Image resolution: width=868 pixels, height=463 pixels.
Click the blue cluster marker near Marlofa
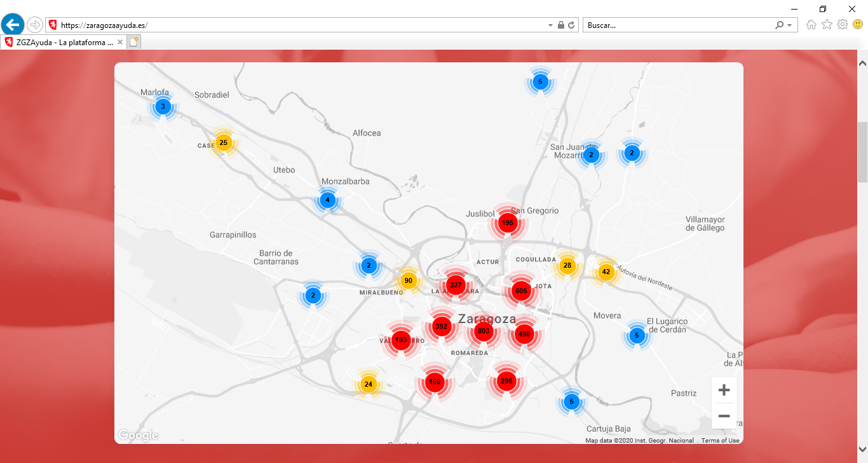(163, 107)
